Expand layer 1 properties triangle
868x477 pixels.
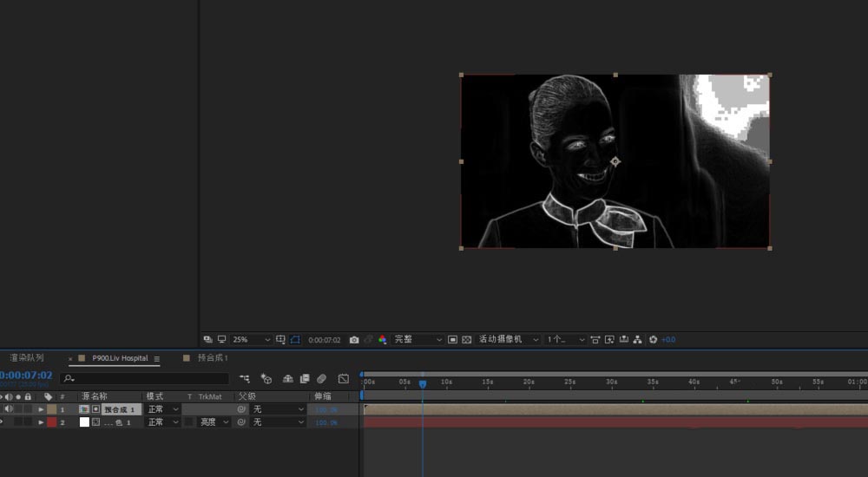point(41,409)
